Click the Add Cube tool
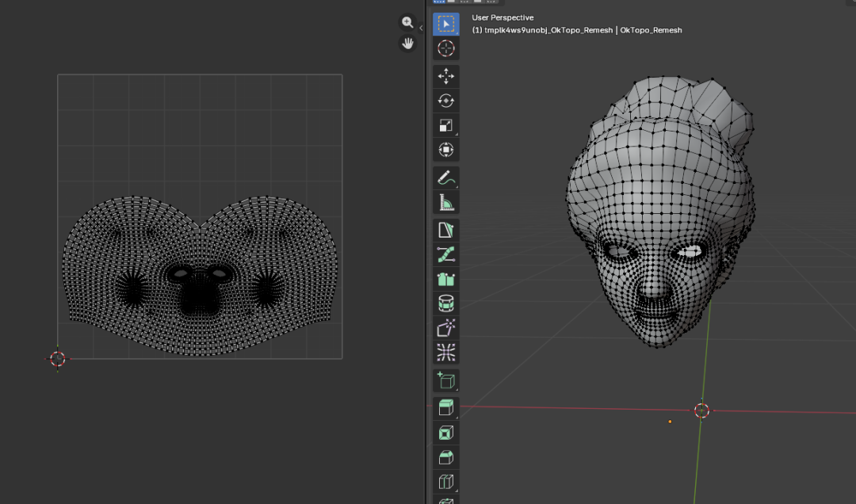The height and width of the screenshot is (504, 856). (x=445, y=380)
